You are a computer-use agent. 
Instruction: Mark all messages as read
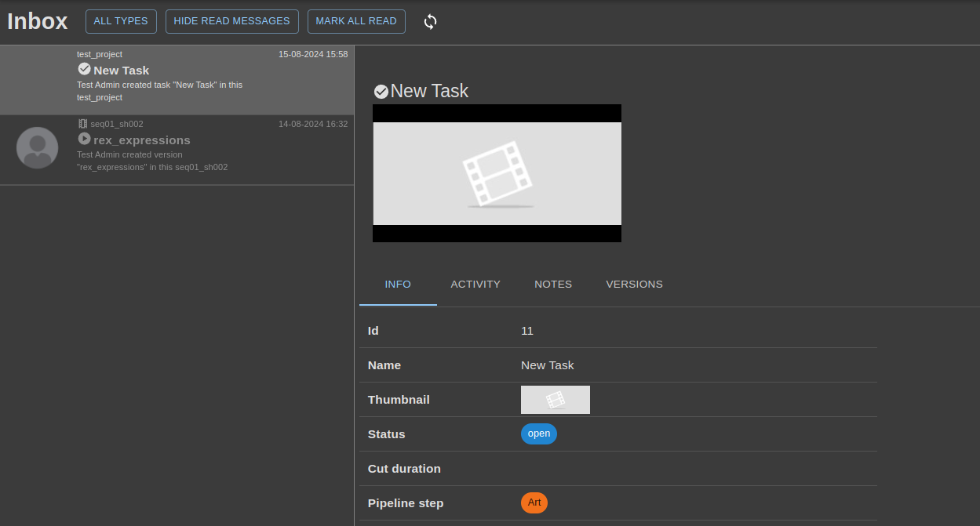(x=356, y=21)
